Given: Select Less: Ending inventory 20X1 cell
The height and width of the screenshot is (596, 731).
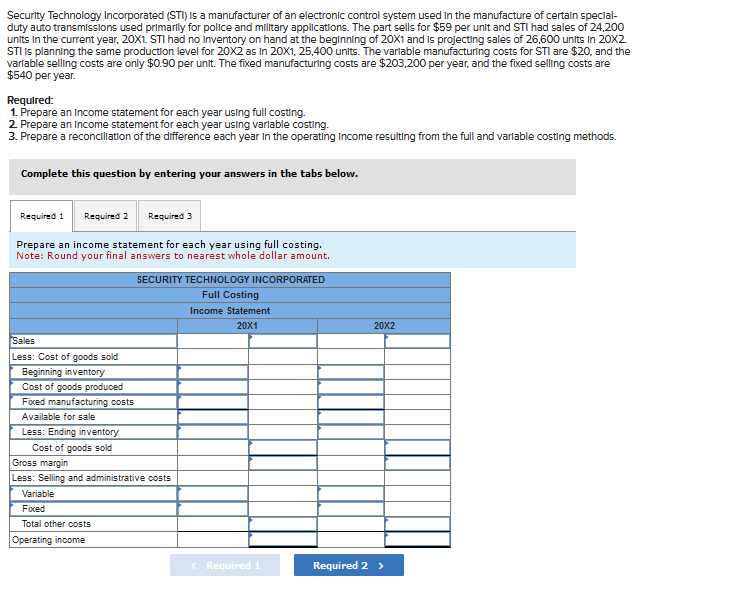Looking at the screenshot, I should point(213,431).
